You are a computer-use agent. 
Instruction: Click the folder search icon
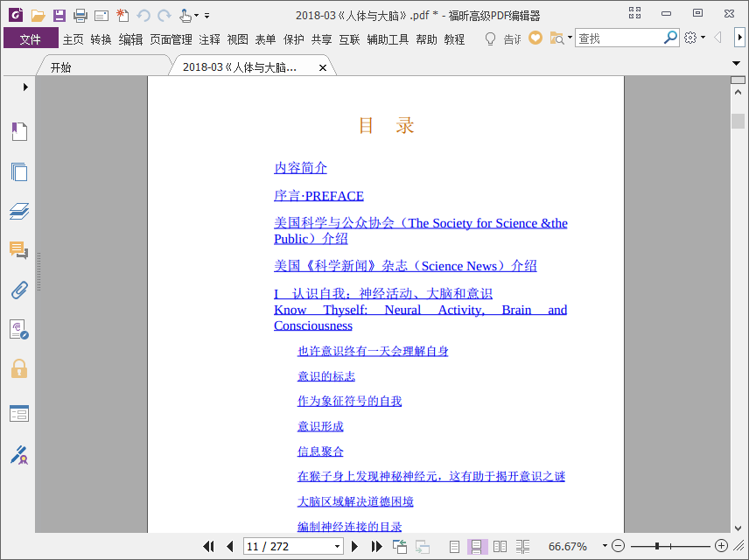click(x=557, y=38)
